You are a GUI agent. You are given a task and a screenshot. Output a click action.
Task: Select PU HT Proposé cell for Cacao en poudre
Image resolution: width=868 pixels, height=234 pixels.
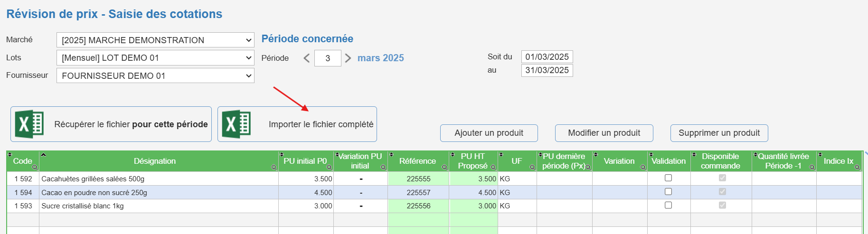pyautogui.click(x=473, y=192)
